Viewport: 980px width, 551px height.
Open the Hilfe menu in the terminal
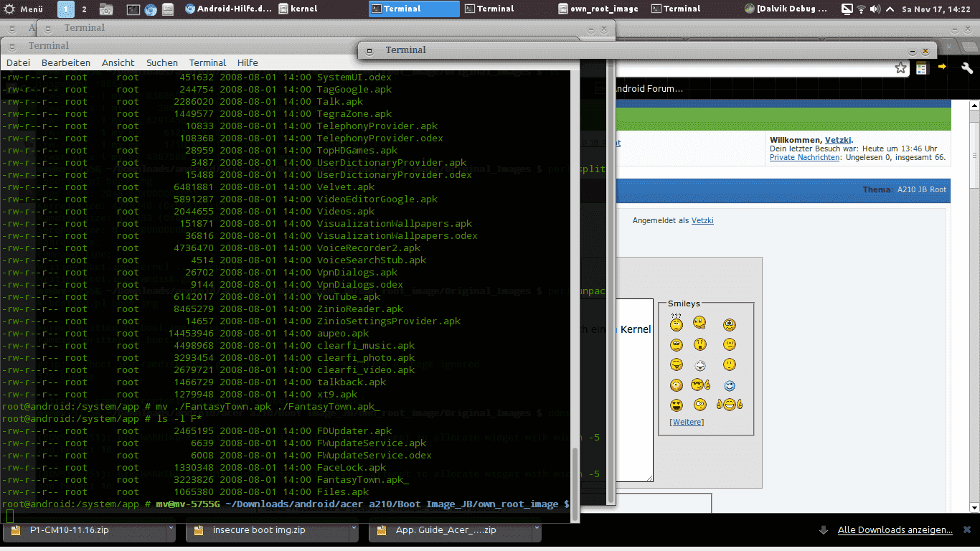pos(248,62)
